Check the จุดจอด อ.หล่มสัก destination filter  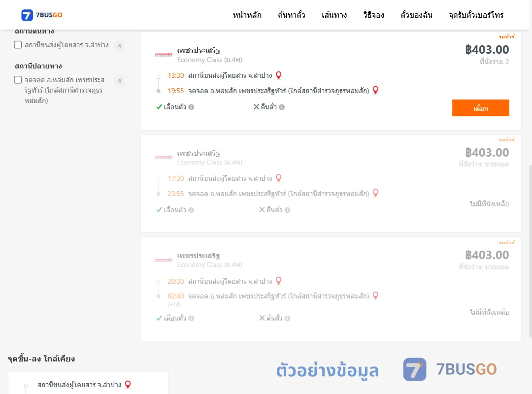pos(18,80)
